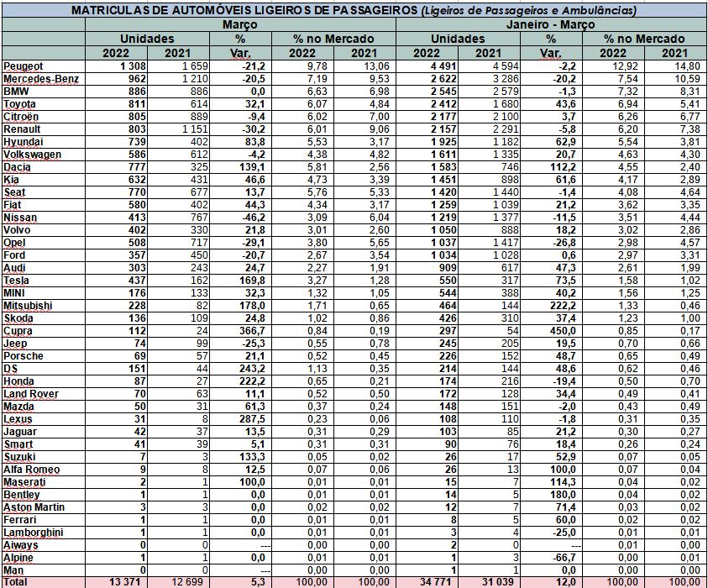Click the Peugeot brand row label

(24, 66)
